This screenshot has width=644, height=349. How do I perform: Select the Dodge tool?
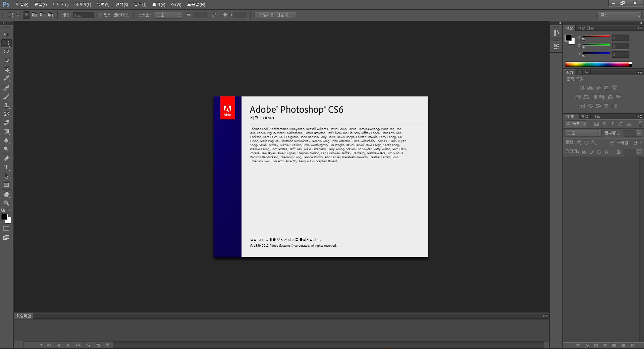click(6, 149)
